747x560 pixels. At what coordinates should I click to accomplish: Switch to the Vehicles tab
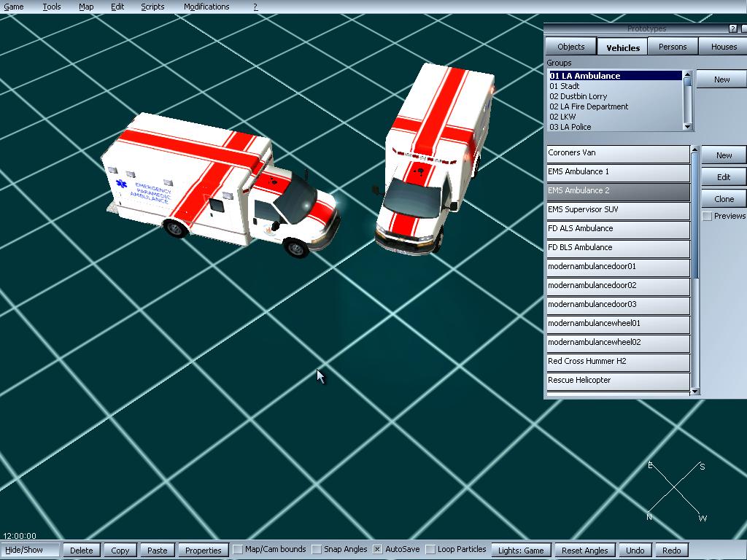point(623,47)
